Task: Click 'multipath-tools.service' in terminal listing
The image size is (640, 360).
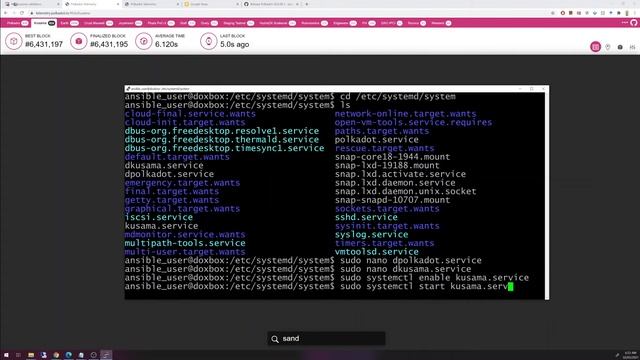Action: click(x=185, y=243)
